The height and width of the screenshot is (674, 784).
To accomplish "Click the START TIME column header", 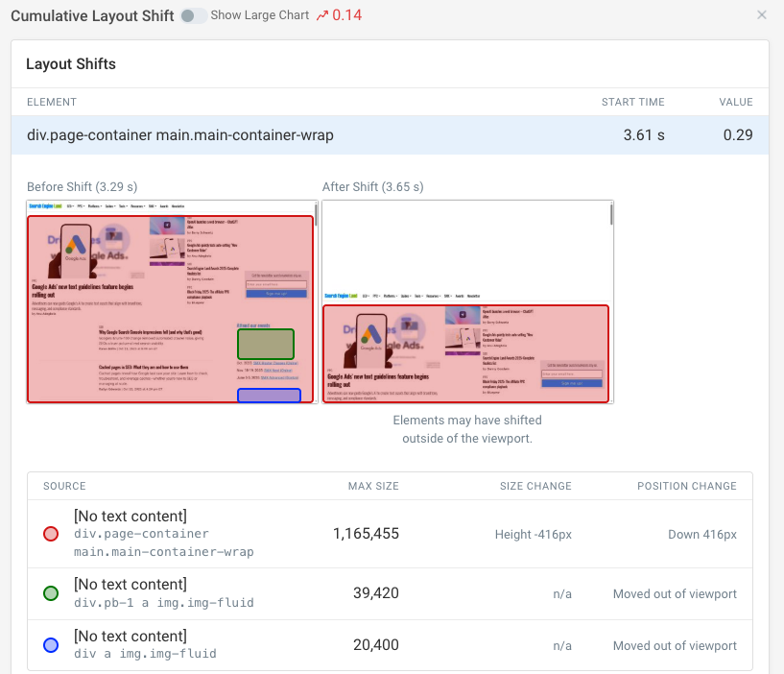I will tap(633, 102).
